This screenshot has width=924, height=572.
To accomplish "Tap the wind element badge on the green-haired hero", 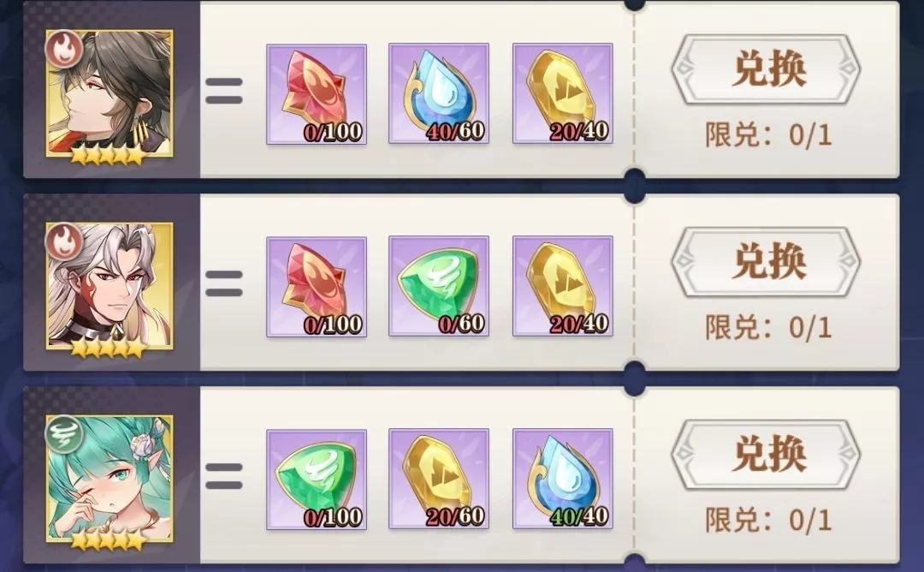I will click(63, 435).
